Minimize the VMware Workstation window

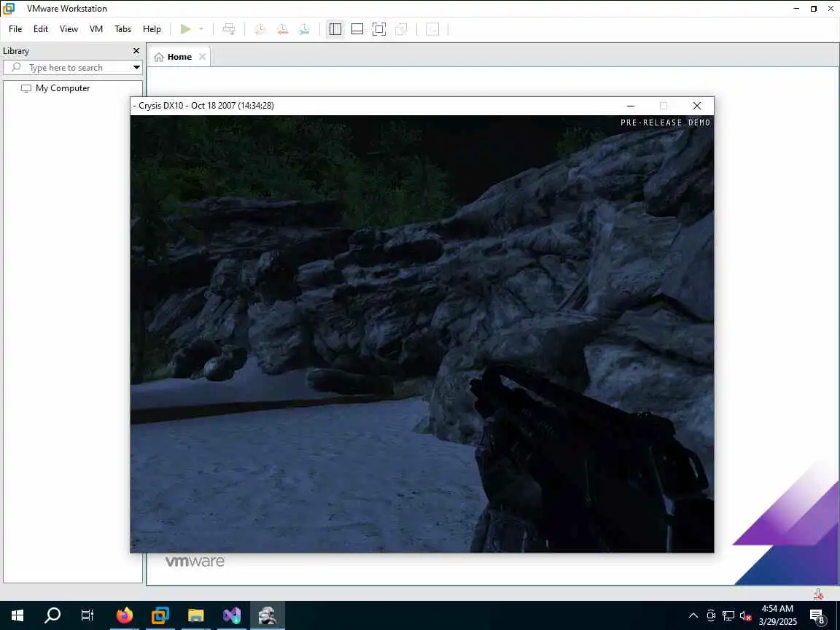(796, 9)
